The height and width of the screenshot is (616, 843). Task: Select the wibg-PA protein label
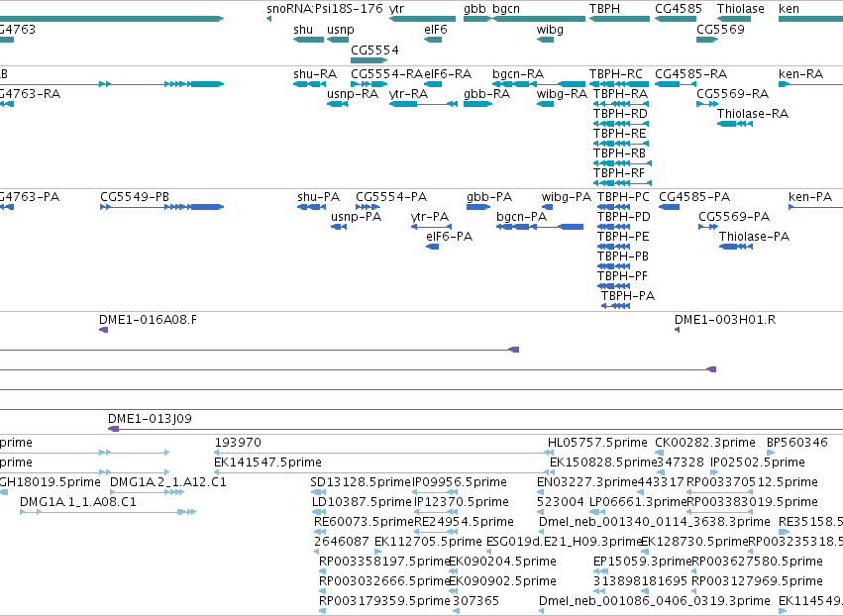tap(566, 197)
